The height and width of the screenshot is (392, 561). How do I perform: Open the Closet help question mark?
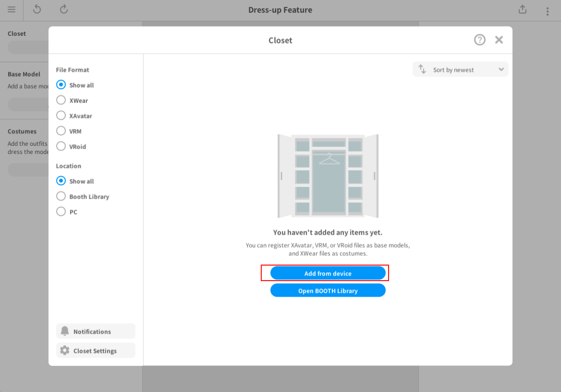(480, 40)
